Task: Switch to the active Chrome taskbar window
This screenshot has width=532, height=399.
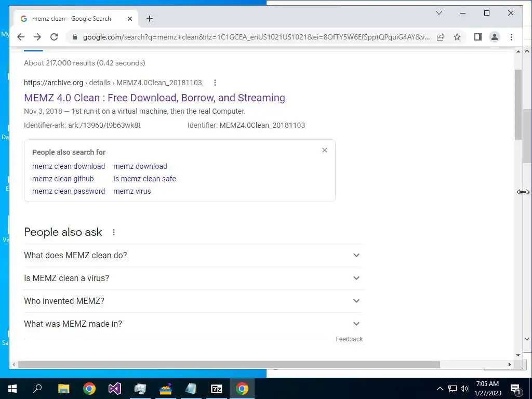Action: click(242, 389)
